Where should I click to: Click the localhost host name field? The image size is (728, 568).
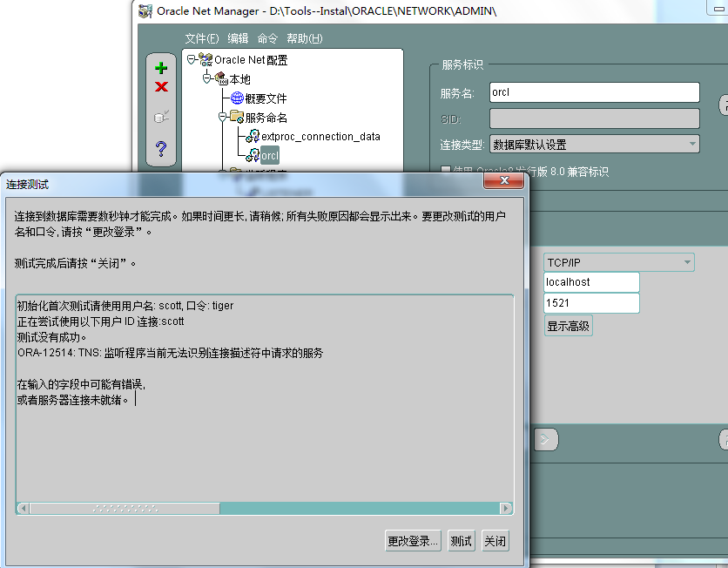pyautogui.click(x=591, y=282)
